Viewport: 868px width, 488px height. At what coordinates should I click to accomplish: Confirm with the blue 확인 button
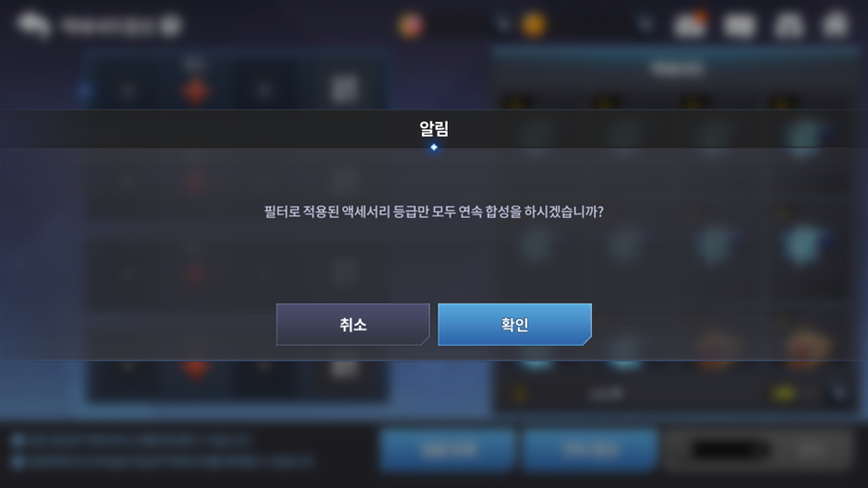point(514,324)
